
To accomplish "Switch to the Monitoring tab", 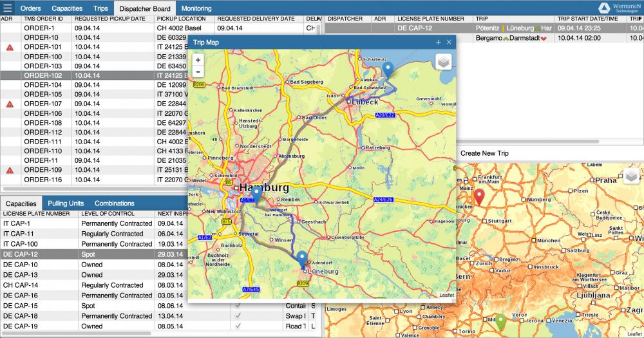I will 196,8.
